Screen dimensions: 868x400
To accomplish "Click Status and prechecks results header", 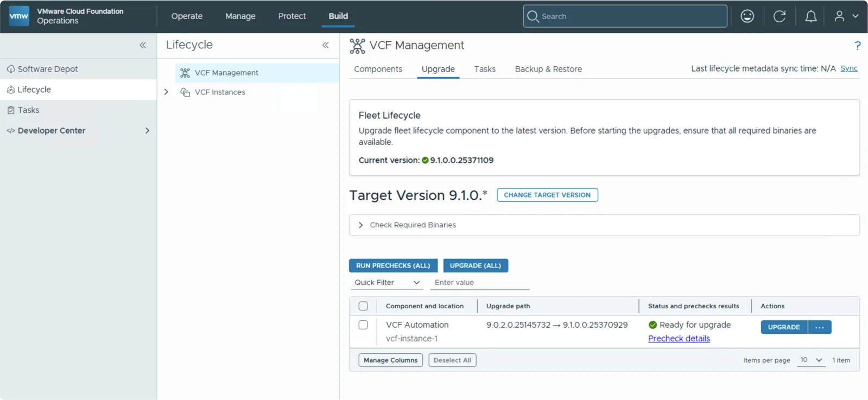I will tap(694, 306).
